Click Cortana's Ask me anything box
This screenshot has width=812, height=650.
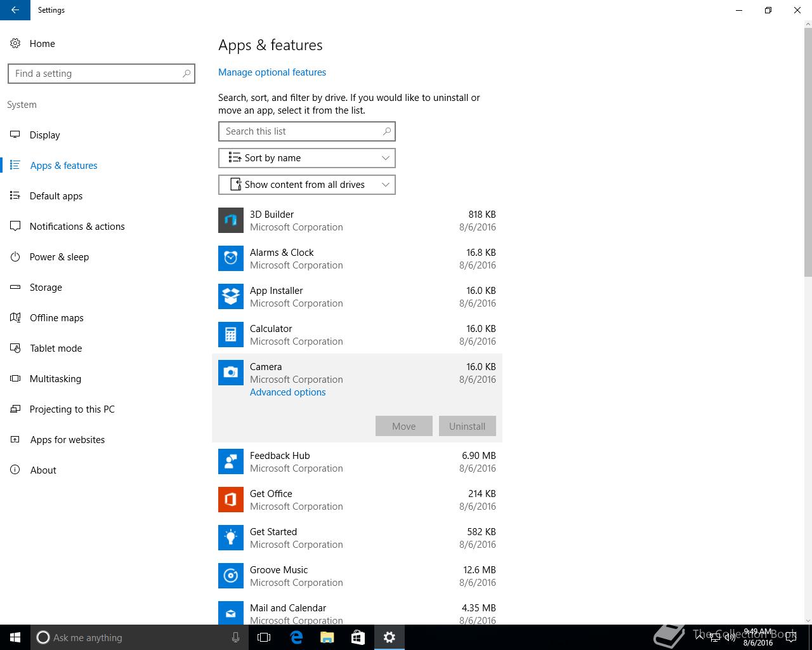click(139, 637)
